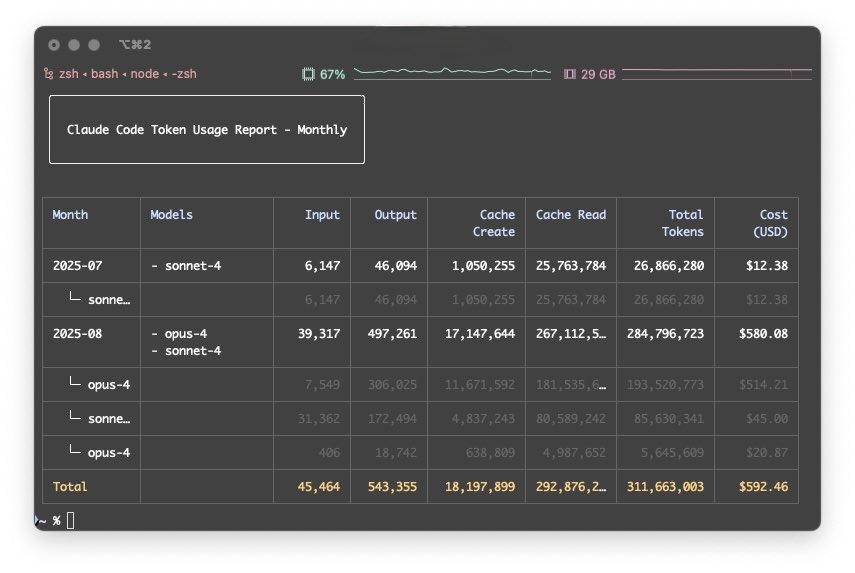855x573 pixels.
Task: Click the Cache Create column header
Action: [494, 223]
